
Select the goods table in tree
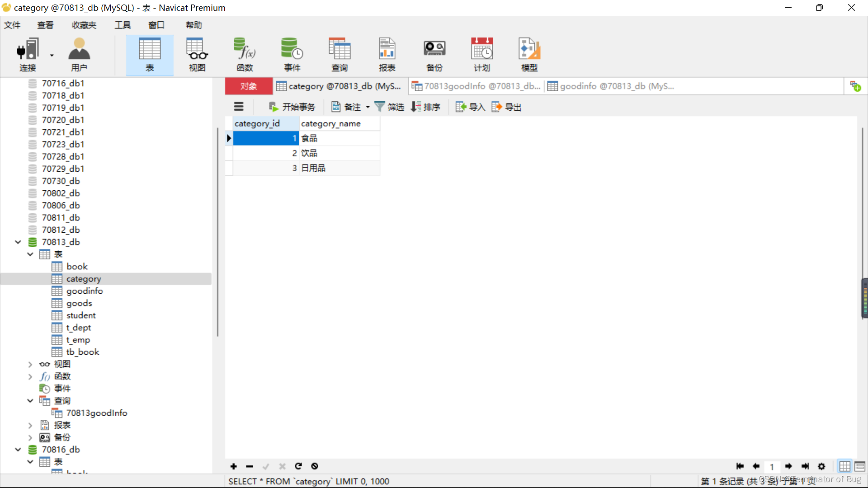pyautogui.click(x=79, y=303)
